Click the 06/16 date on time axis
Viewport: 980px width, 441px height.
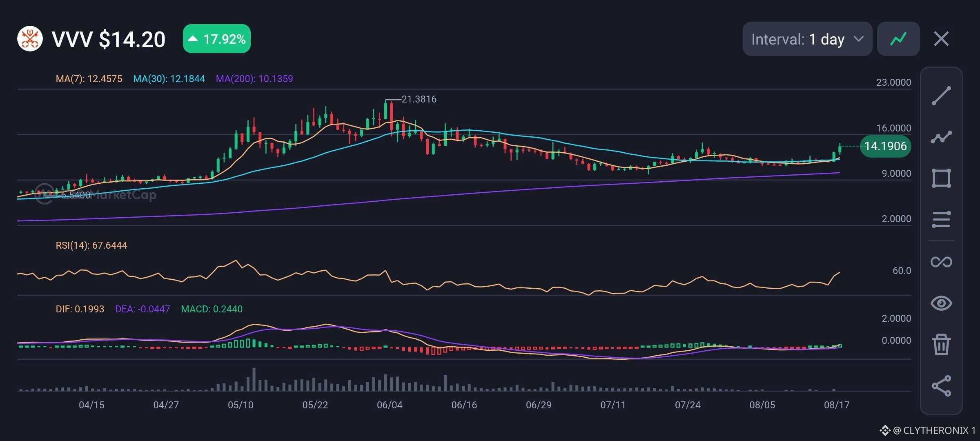tap(464, 405)
